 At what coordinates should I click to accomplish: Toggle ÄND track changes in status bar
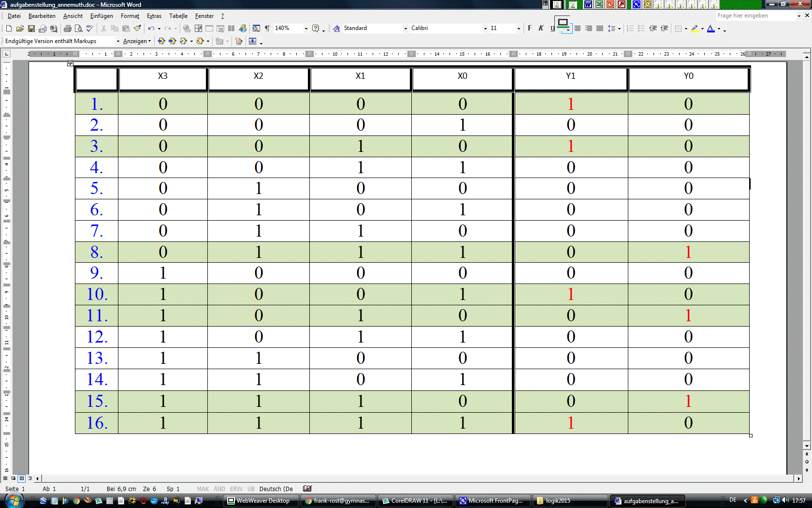pos(219,489)
